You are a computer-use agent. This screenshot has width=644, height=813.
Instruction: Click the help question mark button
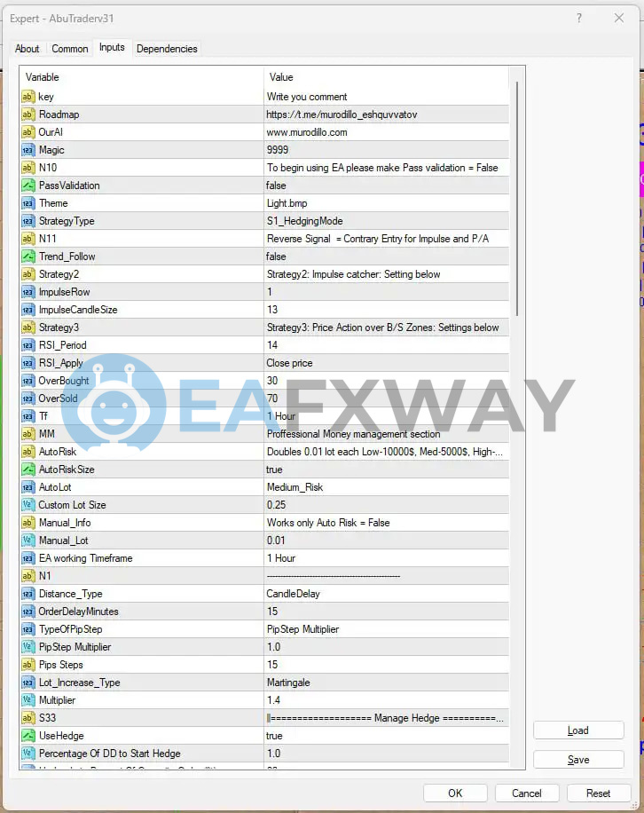(x=579, y=18)
